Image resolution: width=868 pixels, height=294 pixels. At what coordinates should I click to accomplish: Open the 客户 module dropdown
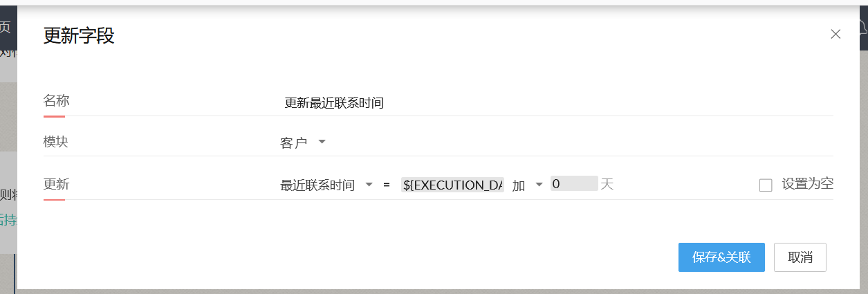point(294,143)
